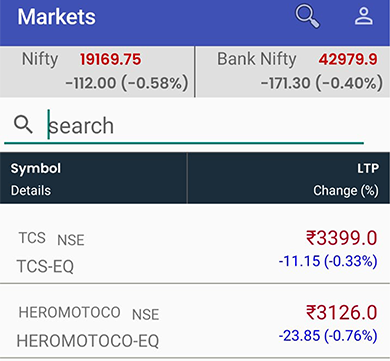
Task: Select the Bank Nifty value 42979.9
Action: point(348,60)
